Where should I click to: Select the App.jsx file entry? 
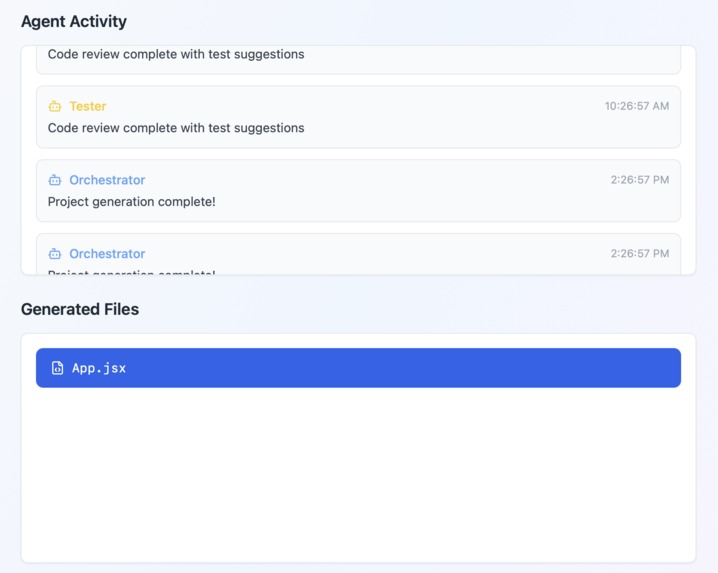pos(358,368)
